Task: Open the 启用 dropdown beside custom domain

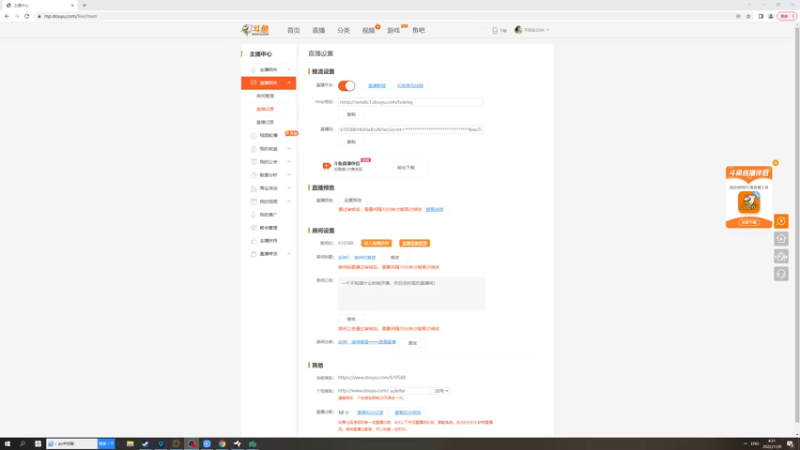Action: coord(441,391)
